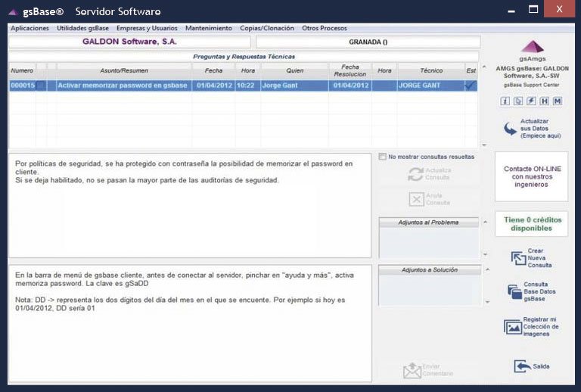Click Registrar mi Colección de Imagenes icon
581x392 pixels.
tap(513, 327)
